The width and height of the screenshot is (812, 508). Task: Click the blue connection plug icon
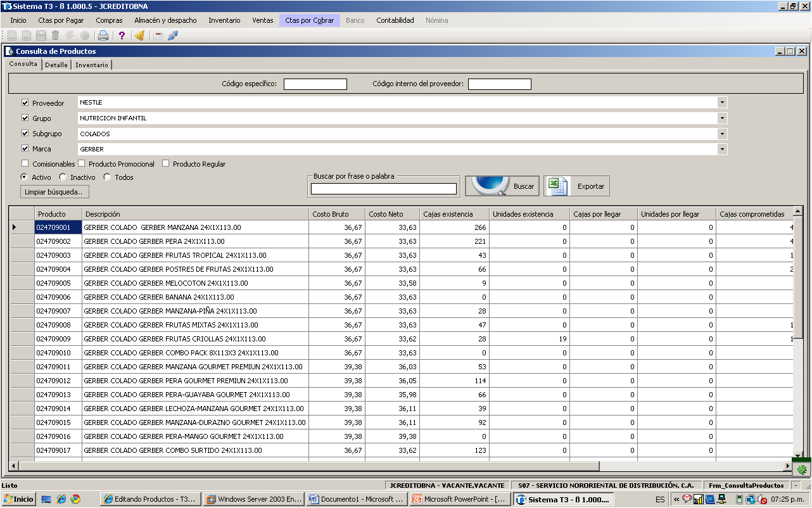tap(173, 35)
